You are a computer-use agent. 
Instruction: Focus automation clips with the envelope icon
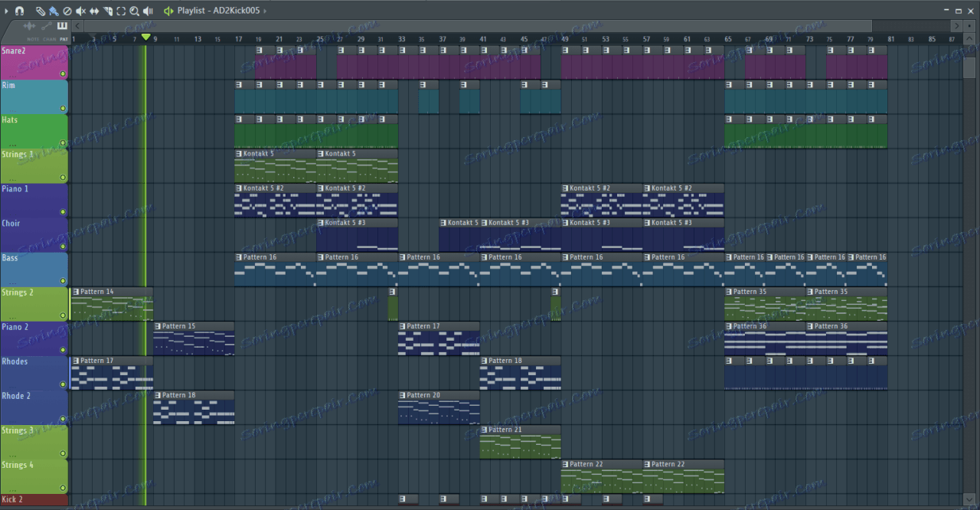(x=47, y=26)
